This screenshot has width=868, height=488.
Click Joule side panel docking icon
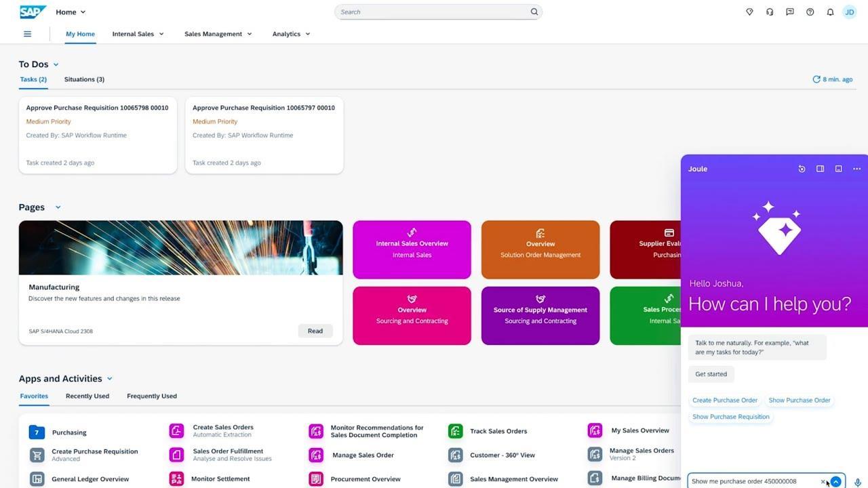click(820, 169)
